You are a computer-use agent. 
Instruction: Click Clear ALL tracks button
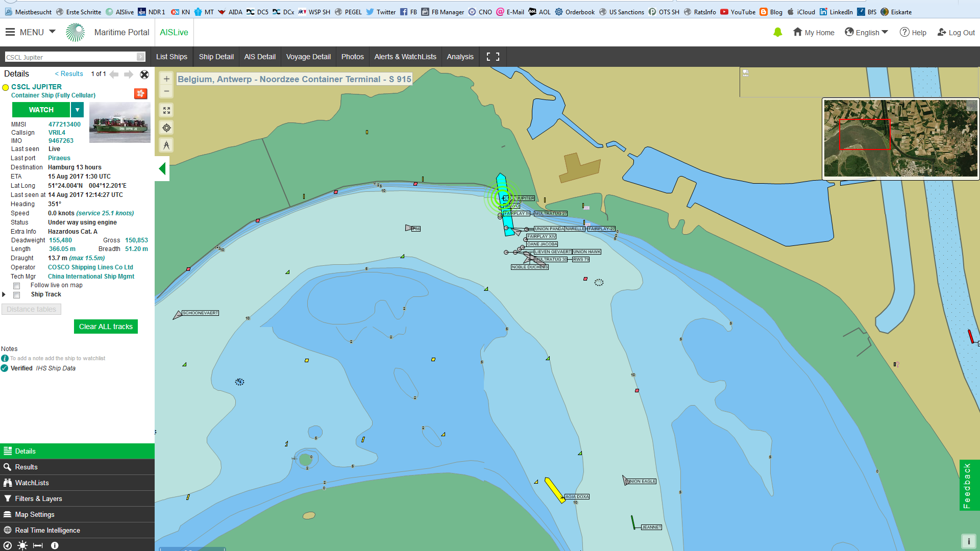(x=106, y=327)
